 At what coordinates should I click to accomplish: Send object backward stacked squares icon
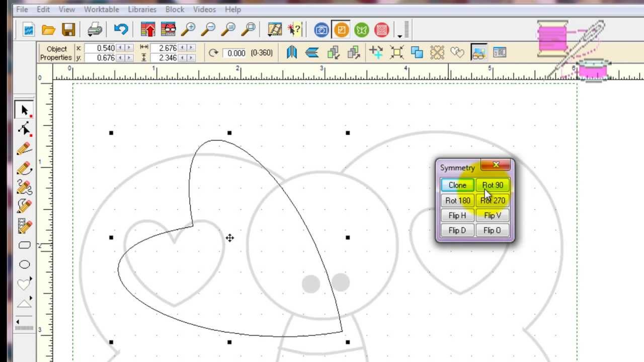pyautogui.click(x=333, y=52)
